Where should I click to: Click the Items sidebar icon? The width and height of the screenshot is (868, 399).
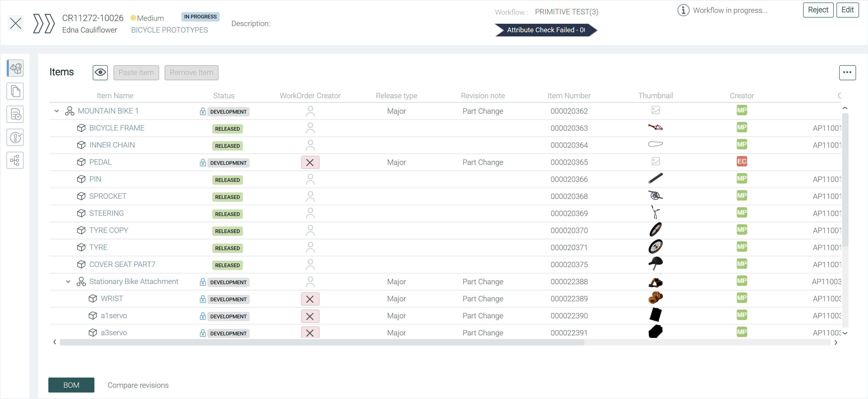[15, 68]
